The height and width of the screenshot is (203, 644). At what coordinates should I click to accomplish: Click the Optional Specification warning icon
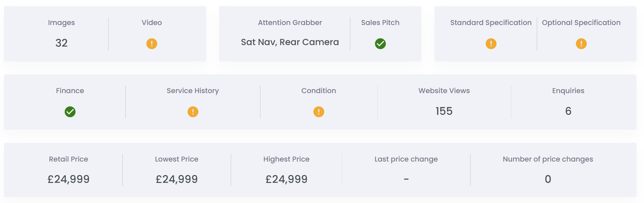click(581, 43)
